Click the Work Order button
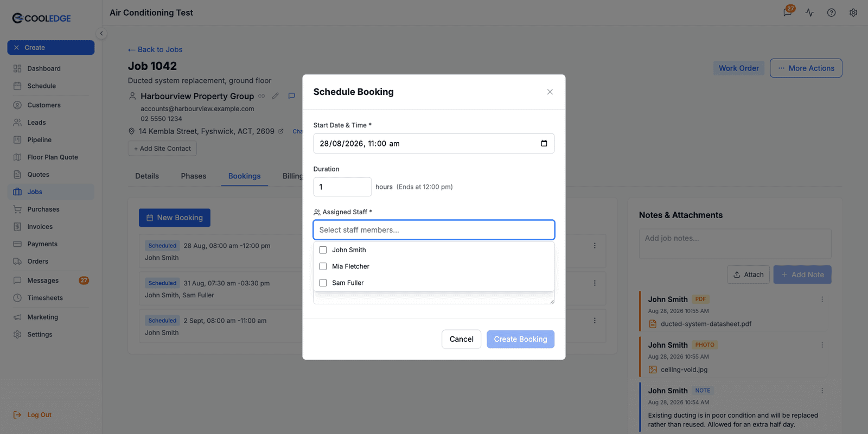The width and height of the screenshot is (868, 434). point(739,68)
